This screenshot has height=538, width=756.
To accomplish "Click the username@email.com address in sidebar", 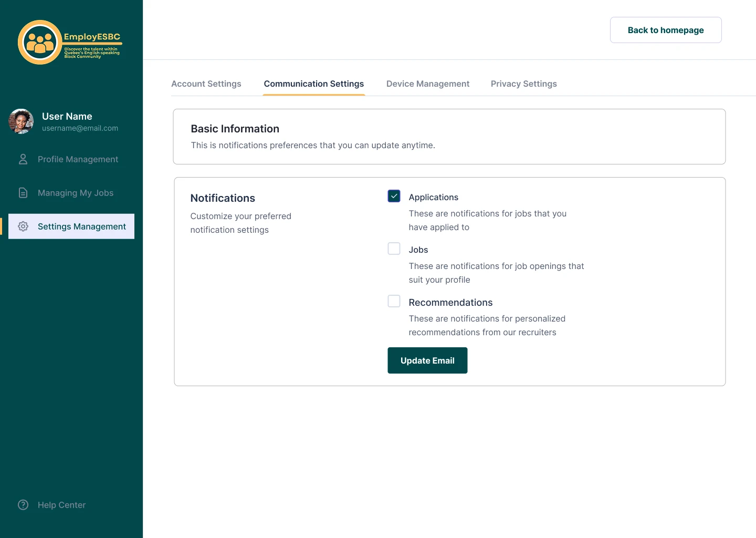I will click(80, 128).
